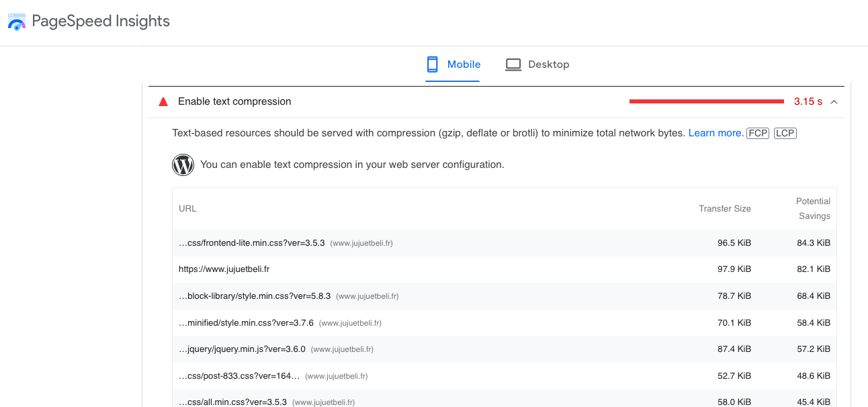Click the block-library/style.min.css URL
Viewport: 868px width, 407px height.
point(255,296)
